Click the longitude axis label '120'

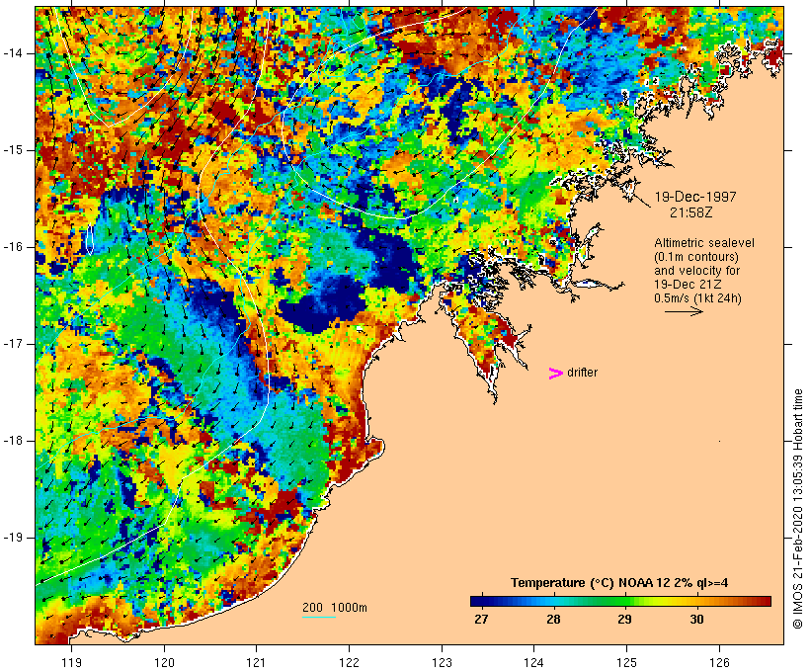pos(164,662)
